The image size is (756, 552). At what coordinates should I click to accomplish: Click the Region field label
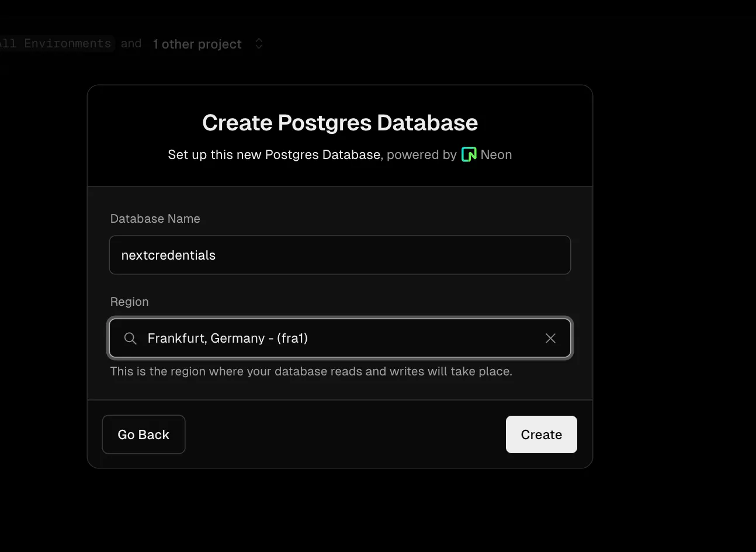point(129,302)
